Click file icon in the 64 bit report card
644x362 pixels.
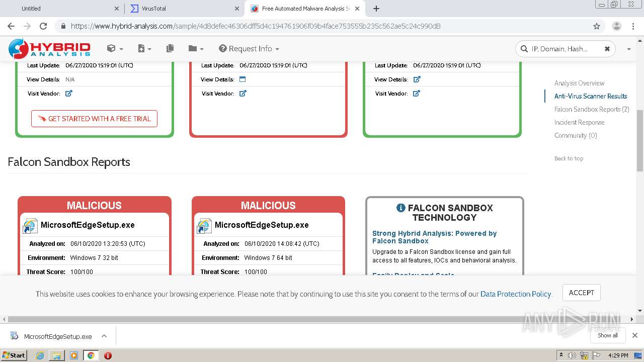[x=204, y=226]
